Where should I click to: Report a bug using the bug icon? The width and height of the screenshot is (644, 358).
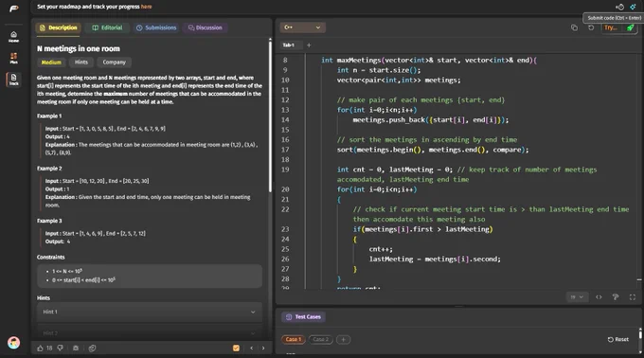(76, 349)
